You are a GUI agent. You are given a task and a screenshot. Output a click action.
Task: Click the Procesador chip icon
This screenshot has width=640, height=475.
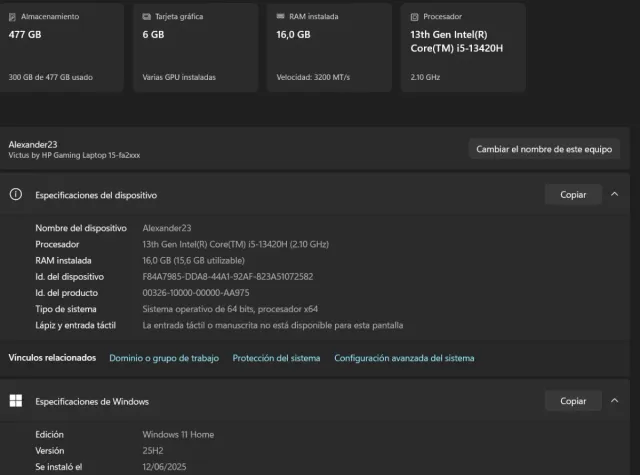coord(414,17)
